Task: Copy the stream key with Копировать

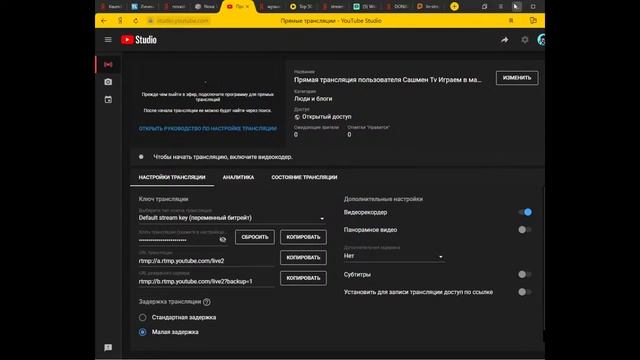Action: (303, 237)
